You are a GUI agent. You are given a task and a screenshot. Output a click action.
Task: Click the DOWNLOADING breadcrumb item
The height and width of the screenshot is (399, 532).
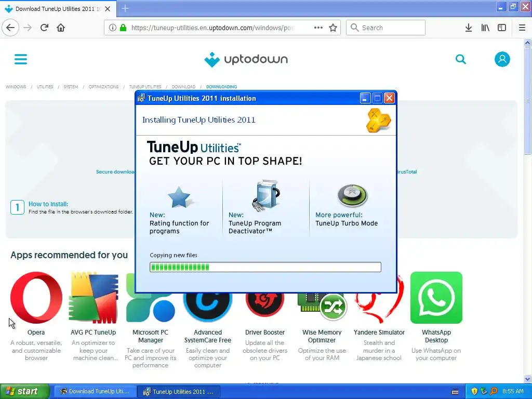pyautogui.click(x=221, y=87)
